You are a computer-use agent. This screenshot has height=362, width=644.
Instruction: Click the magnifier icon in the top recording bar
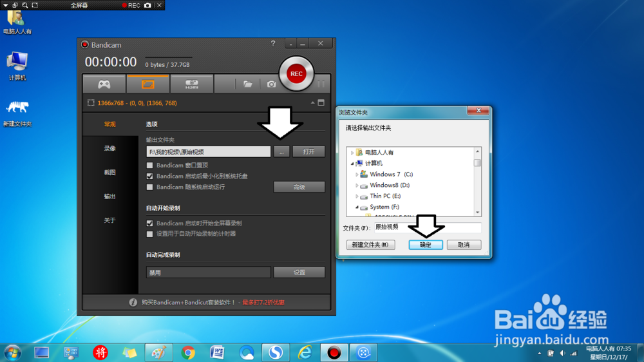(x=25, y=5)
